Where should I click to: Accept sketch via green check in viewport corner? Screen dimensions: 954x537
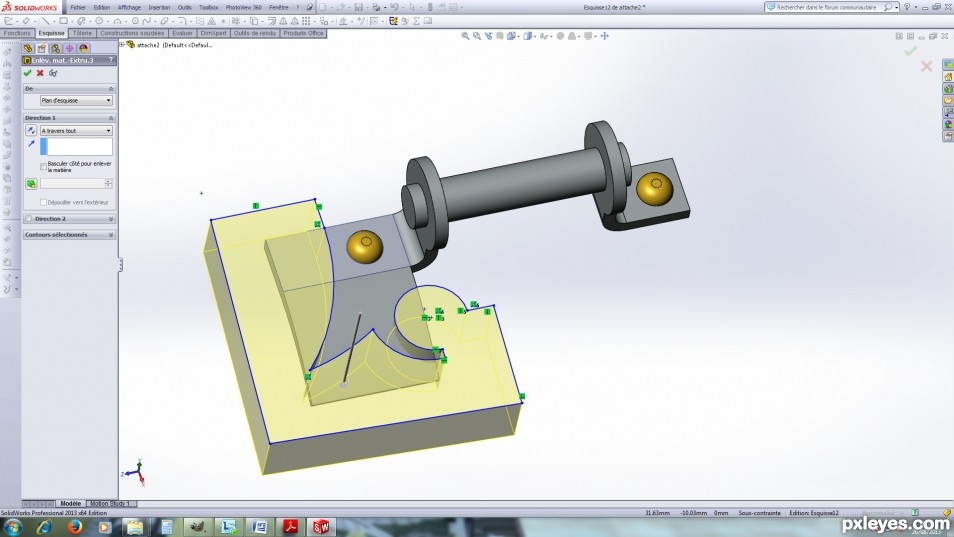point(910,51)
